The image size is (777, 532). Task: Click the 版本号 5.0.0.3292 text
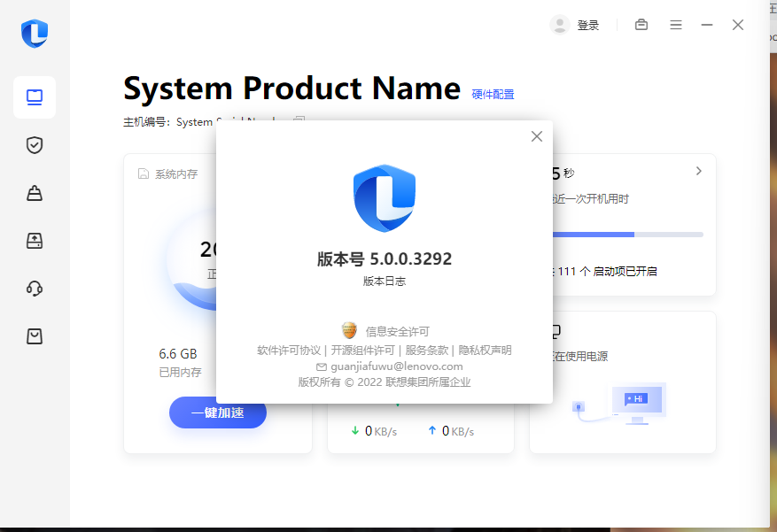385,258
